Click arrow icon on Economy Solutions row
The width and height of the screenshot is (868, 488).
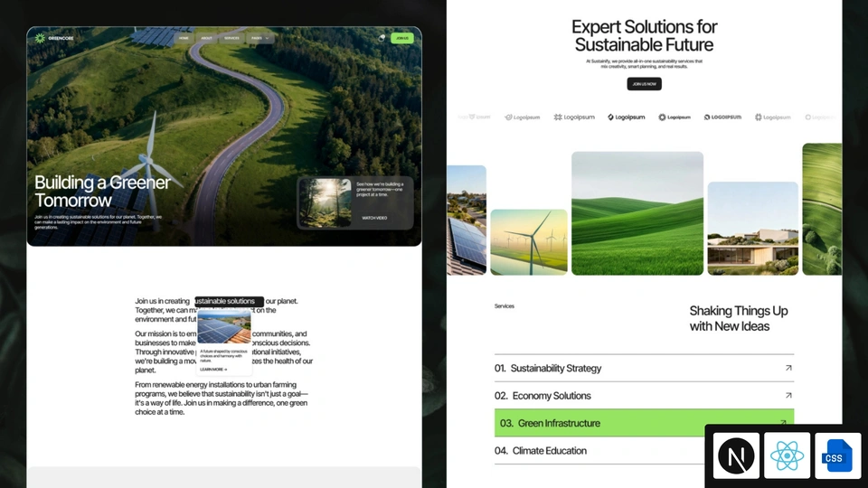(x=788, y=395)
